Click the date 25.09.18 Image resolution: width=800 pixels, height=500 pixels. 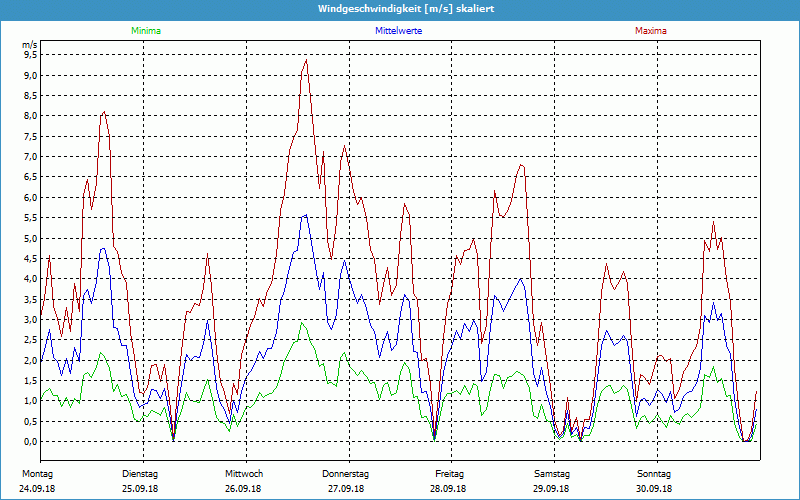(140, 489)
